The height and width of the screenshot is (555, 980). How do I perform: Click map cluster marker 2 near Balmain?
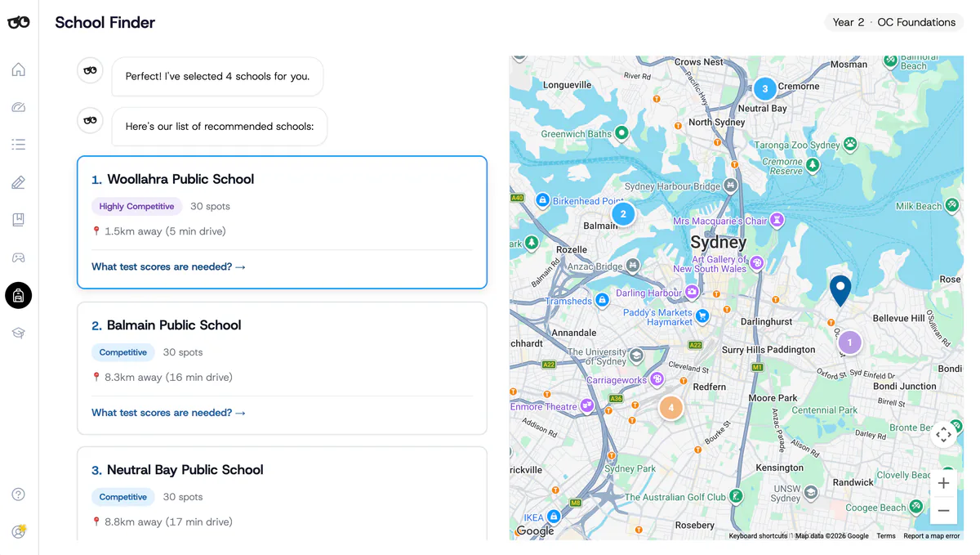click(623, 215)
